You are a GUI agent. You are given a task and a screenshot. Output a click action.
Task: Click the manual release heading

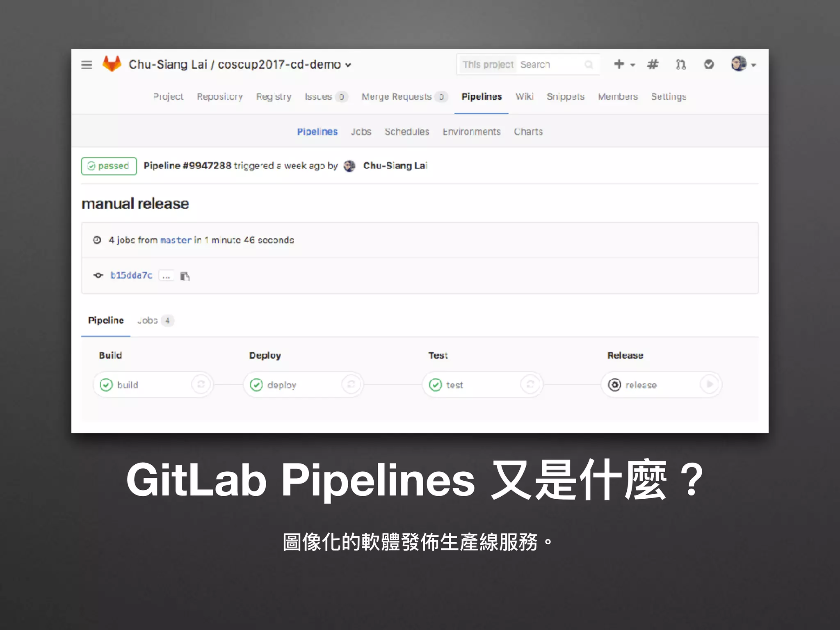click(135, 204)
